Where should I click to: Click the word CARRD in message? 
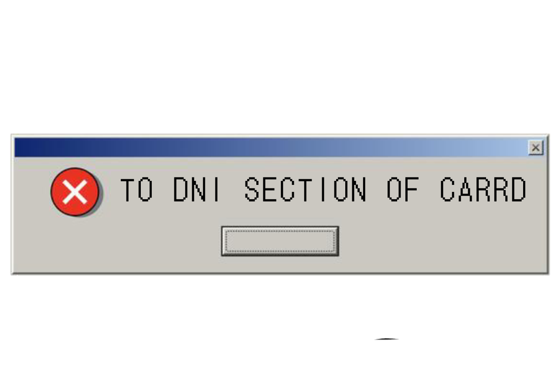[x=483, y=190]
